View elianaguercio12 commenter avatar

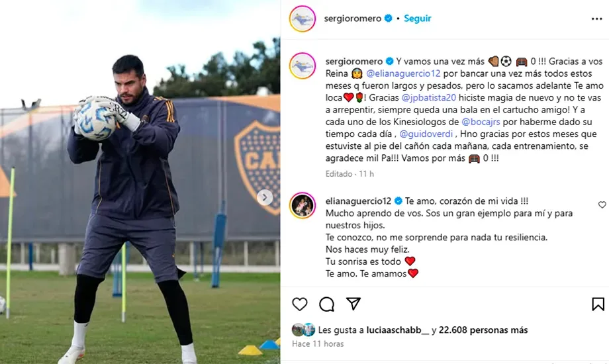point(302,206)
